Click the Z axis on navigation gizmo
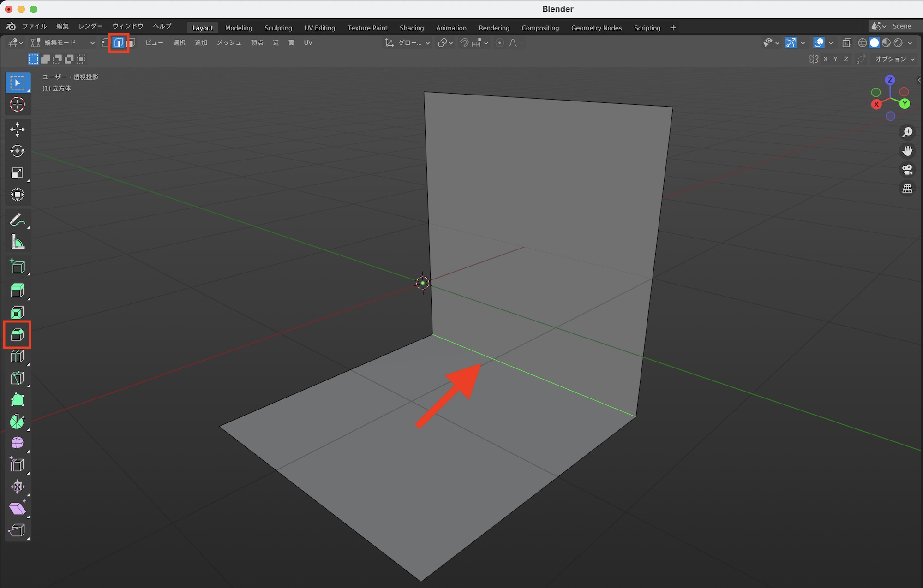This screenshot has width=923, height=588. (890, 80)
